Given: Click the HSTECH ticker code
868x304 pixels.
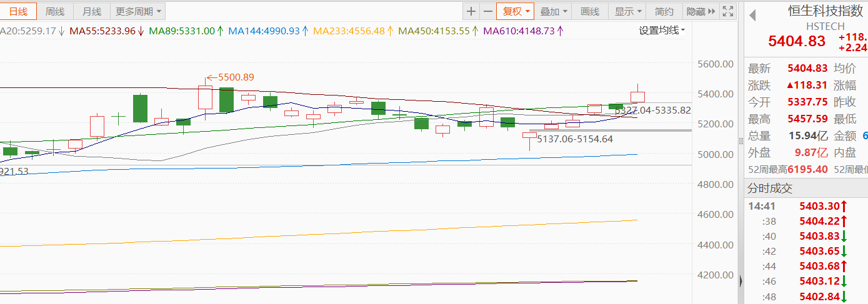Looking at the screenshot, I should (825, 26).
